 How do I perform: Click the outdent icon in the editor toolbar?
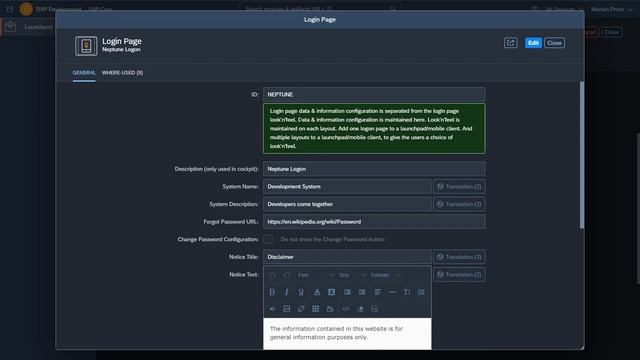(347, 292)
